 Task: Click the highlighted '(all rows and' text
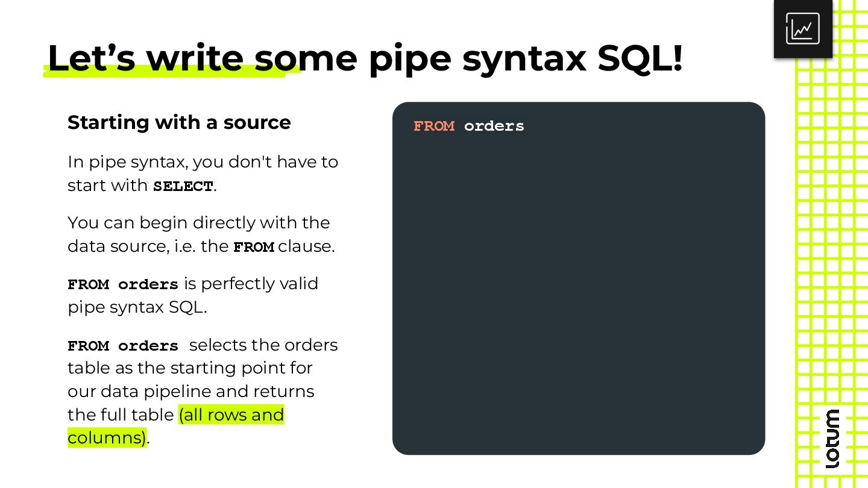pyautogui.click(x=231, y=414)
